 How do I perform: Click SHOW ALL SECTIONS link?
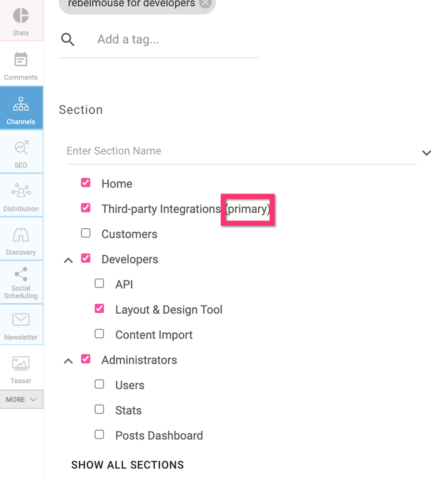[128, 465]
